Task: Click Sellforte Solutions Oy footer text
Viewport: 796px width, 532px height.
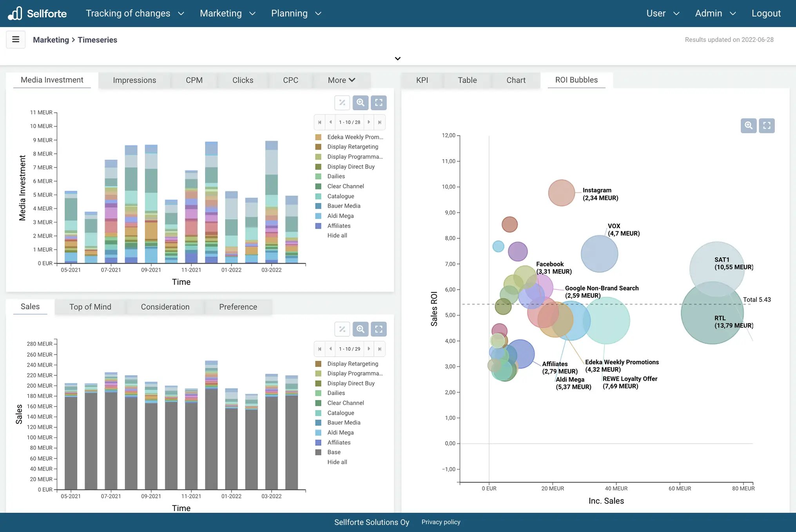Action: pyautogui.click(x=372, y=522)
